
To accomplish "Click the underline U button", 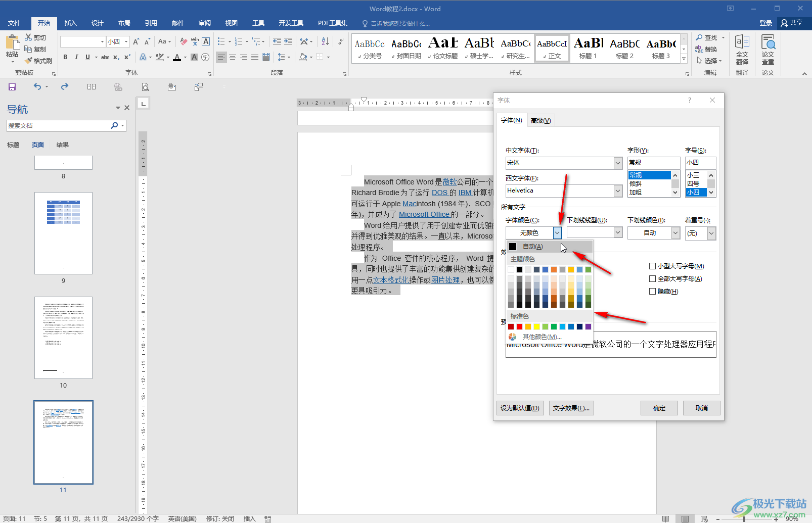I will click(87, 57).
